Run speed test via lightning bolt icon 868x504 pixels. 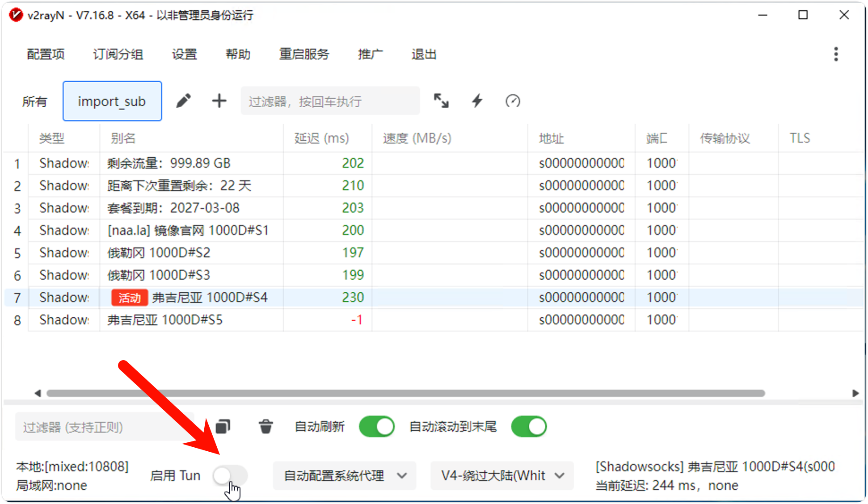point(476,101)
